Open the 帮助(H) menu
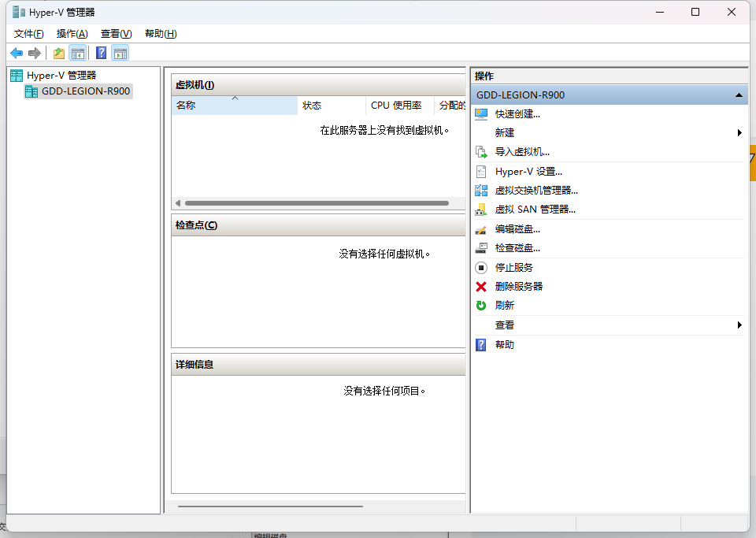This screenshot has height=538, width=756. click(x=161, y=34)
